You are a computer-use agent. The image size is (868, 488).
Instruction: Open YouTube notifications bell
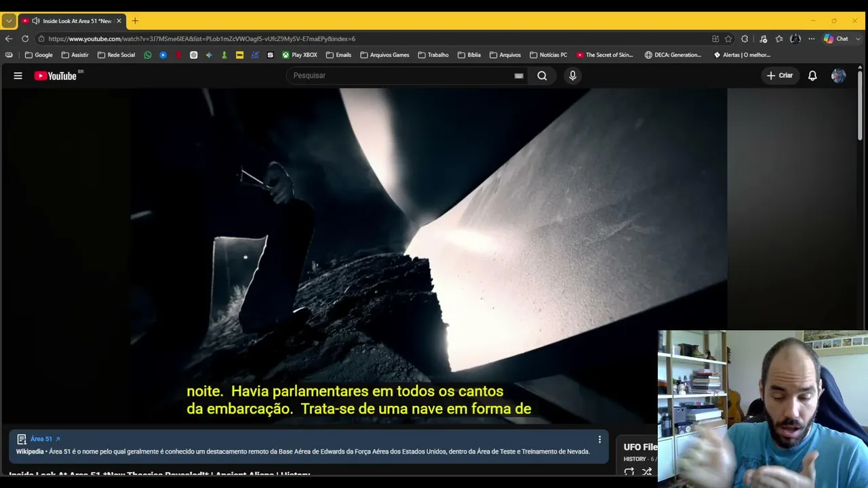point(812,76)
